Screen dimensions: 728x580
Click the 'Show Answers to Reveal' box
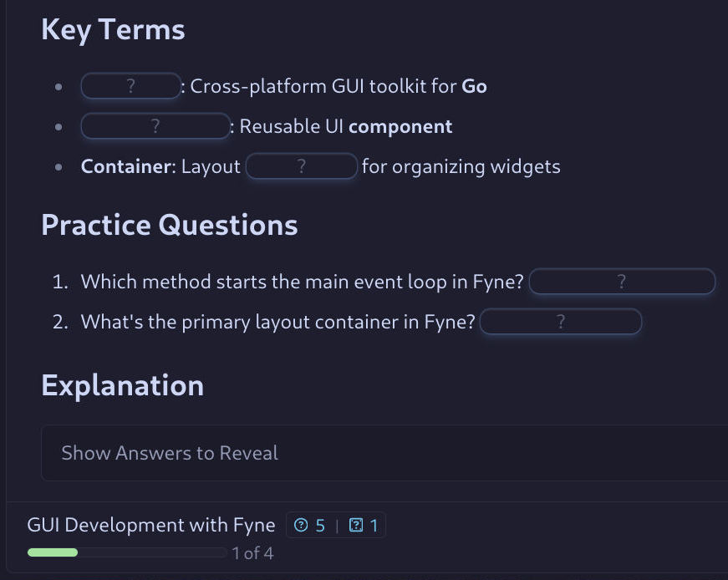[x=384, y=453]
